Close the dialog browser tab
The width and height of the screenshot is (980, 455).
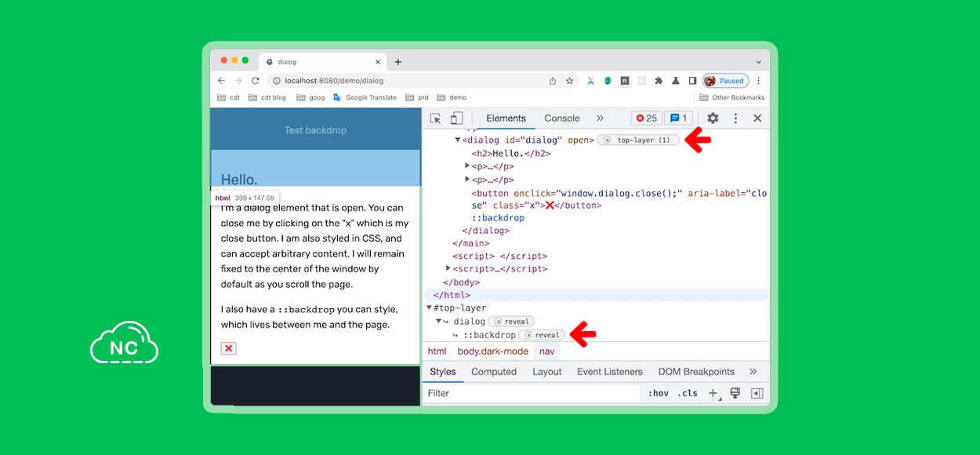pyautogui.click(x=378, y=62)
